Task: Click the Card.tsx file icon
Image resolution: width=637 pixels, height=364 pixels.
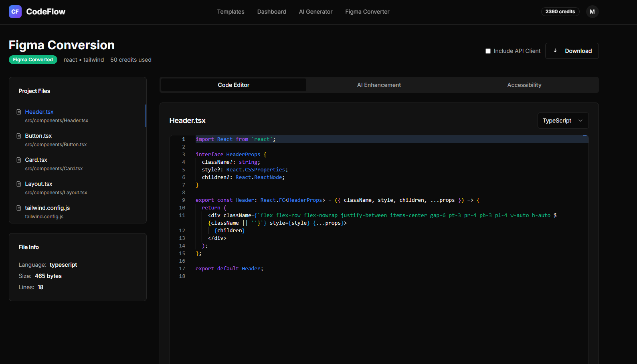Action: [x=19, y=160]
